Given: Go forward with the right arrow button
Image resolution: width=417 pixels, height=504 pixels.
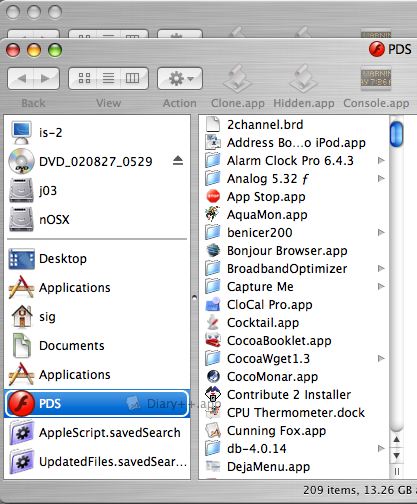Looking at the screenshot, I should click(46, 79).
